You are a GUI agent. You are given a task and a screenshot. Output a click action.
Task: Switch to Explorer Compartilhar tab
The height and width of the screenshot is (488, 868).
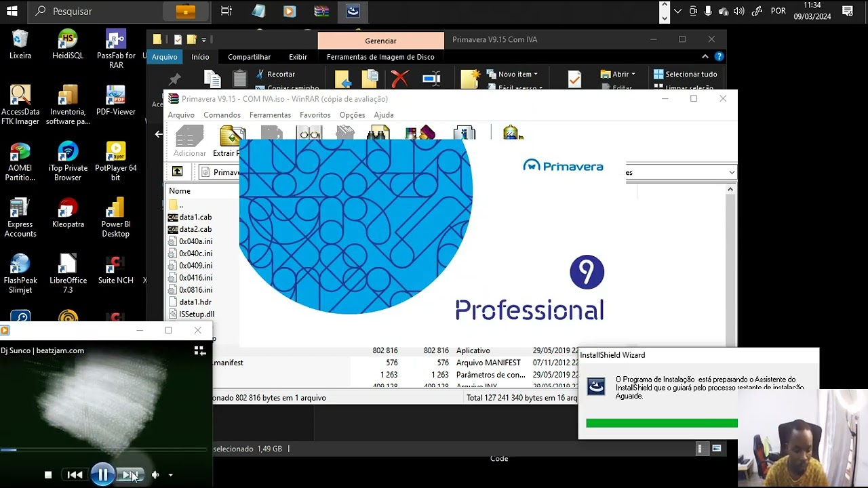coord(249,57)
